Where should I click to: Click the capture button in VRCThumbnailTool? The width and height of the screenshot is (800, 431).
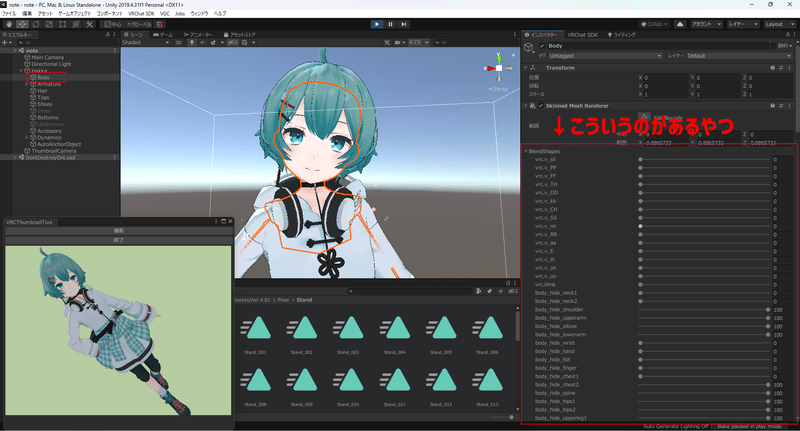(118, 231)
